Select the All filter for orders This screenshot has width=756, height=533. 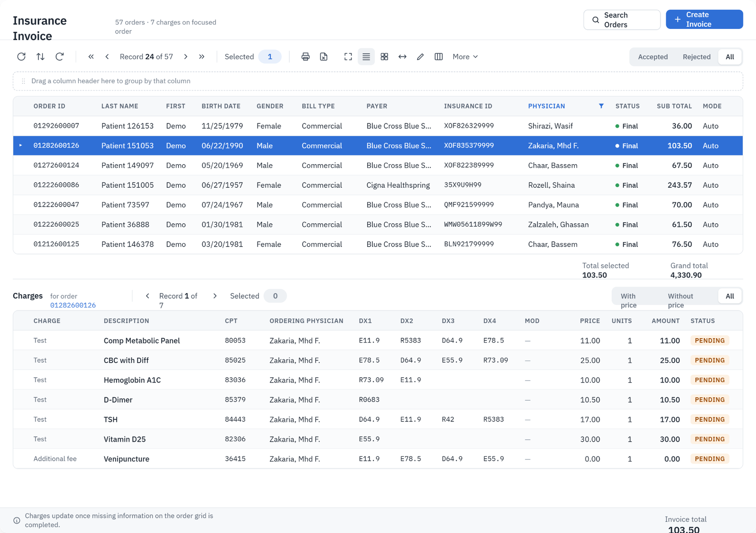730,57
